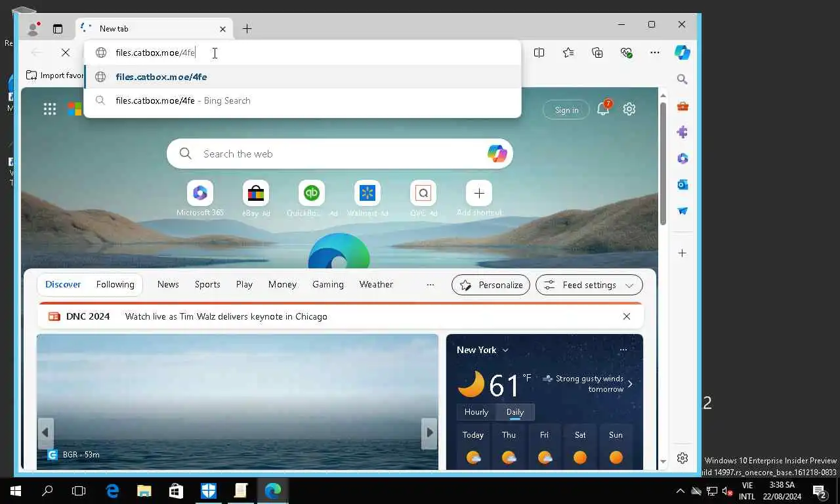
Task: Click the Personalize button
Action: tap(491, 285)
